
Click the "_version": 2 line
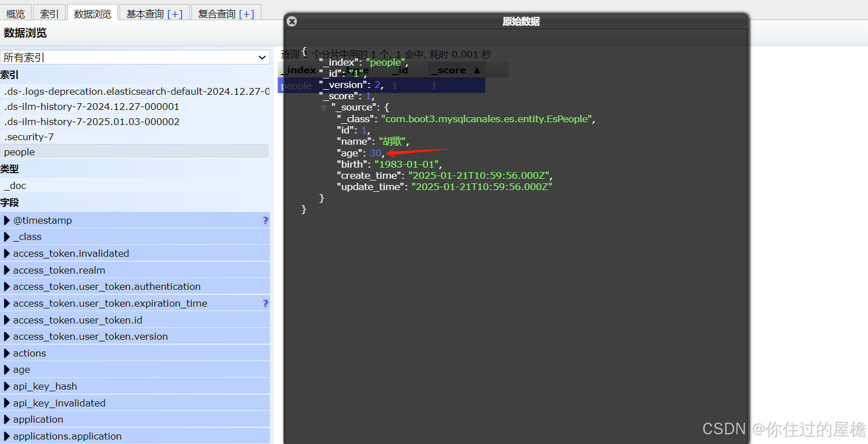pos(351,85)
